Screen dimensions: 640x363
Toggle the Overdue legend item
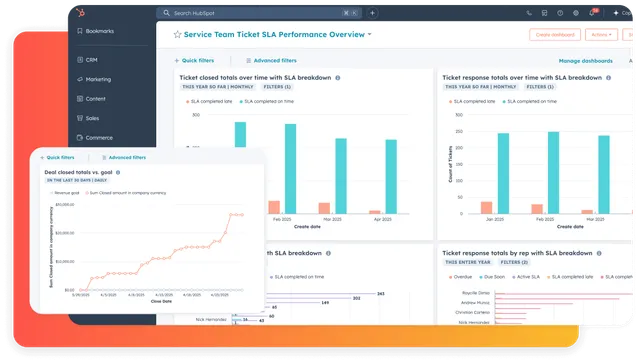point(460,277)
